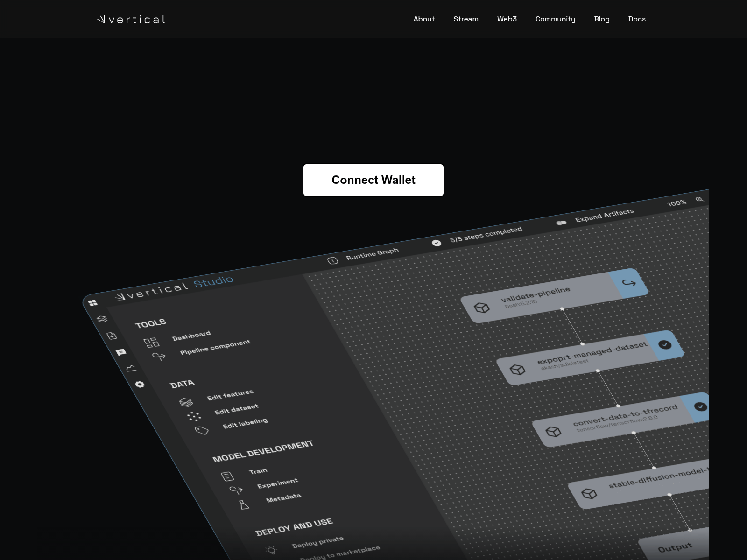Click the Pipeline component arrow icon
Image resolution: width=747 pixels, height=560 pixels.
click(159, 357)
